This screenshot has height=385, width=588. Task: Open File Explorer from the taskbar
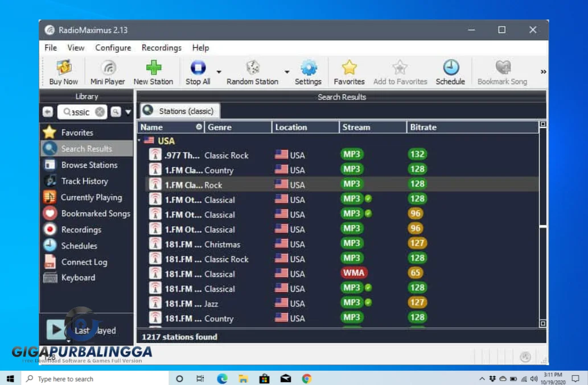click(243, 379)
